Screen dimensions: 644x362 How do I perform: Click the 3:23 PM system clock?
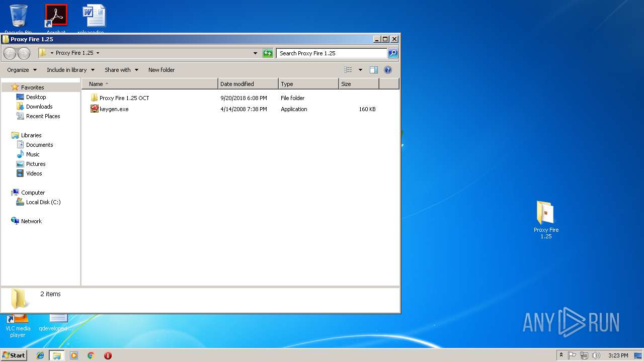618,355
